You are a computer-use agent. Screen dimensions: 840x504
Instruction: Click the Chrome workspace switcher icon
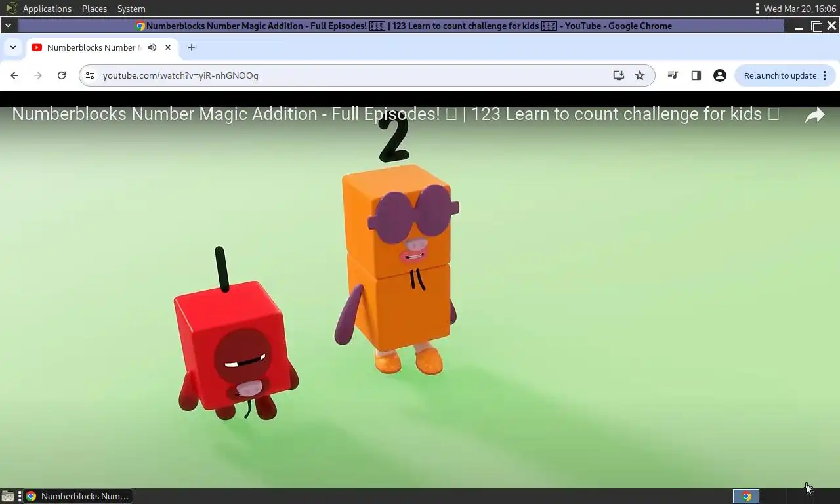(x=746, y=496)
